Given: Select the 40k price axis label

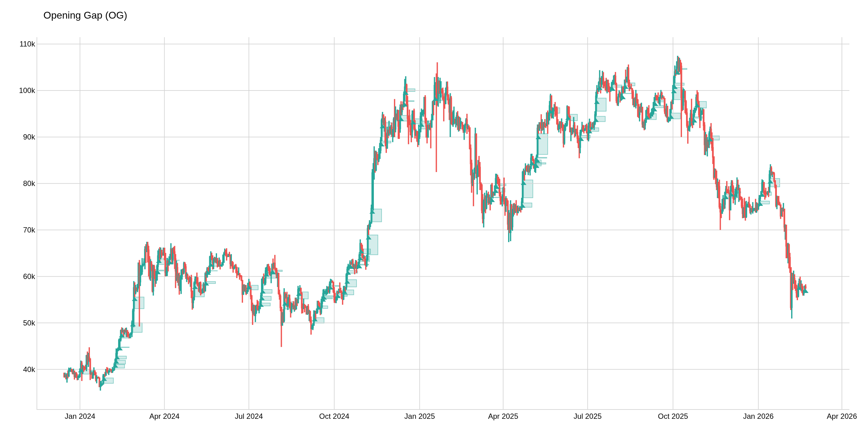Looking at the screenshot, I should (29, 370).
